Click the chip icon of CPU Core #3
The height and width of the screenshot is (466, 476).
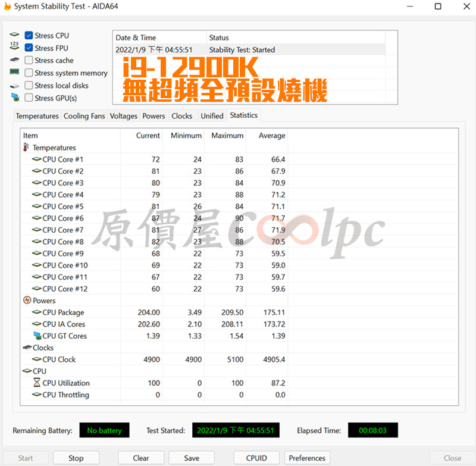pos(37,183)
